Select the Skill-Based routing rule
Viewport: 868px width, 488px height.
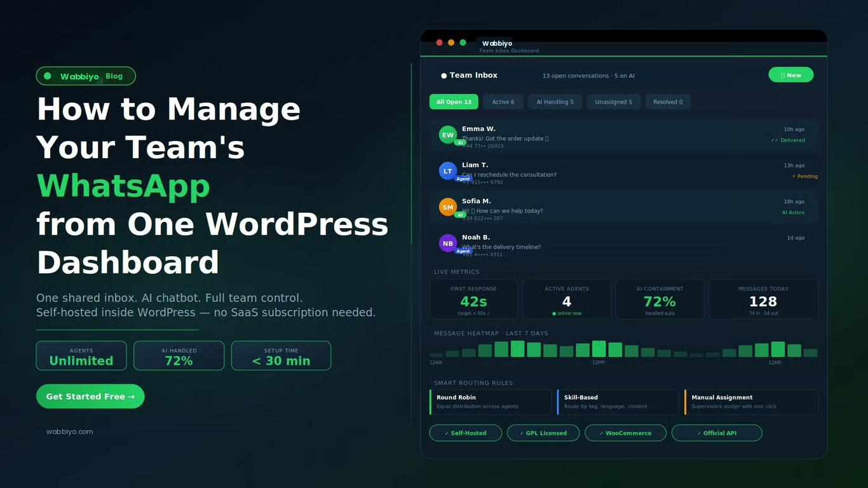618,402
